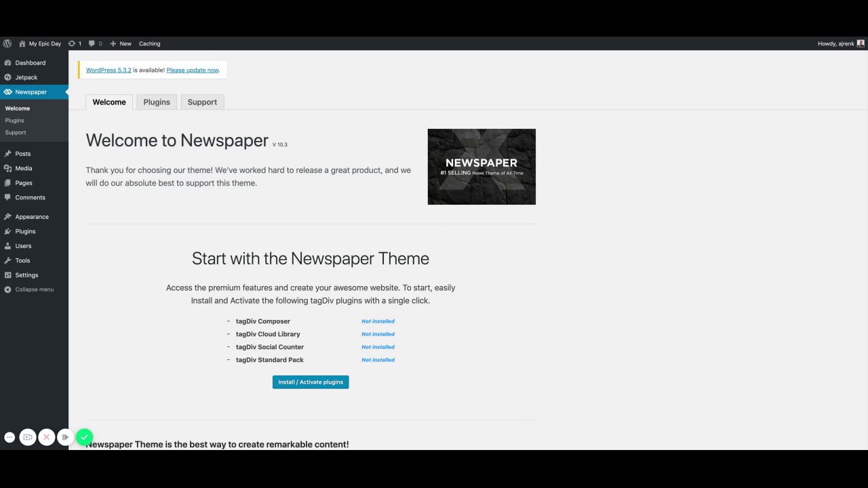
Task: Click the sidebar Comments bubble icon
Action: 7,197
